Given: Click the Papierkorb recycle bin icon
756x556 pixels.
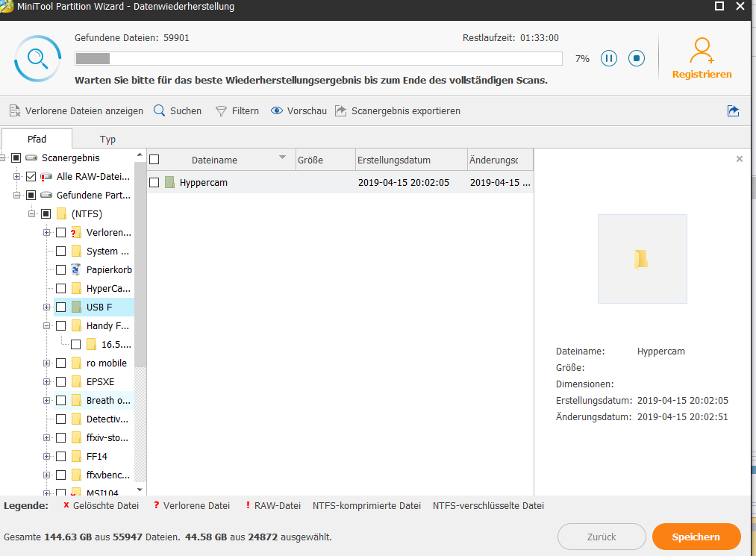Looking at the screenshot, I should pyautogui.click(x=75, y=269).
